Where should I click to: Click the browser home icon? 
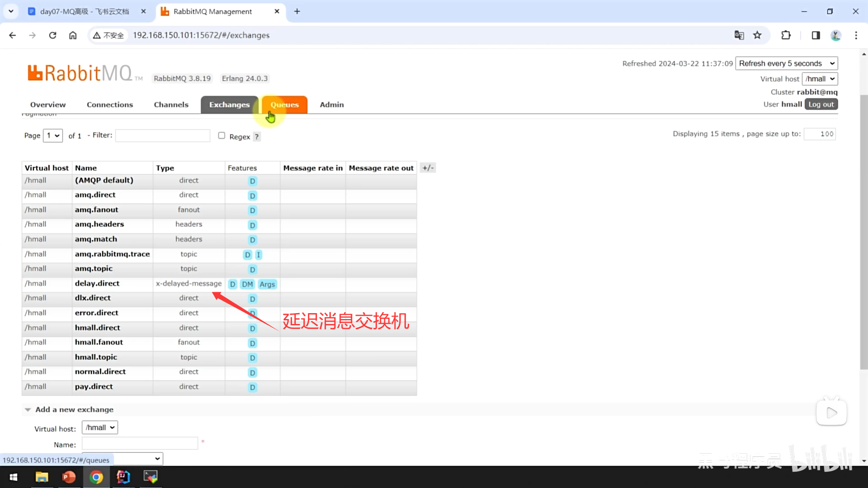(x=73, y=35)
